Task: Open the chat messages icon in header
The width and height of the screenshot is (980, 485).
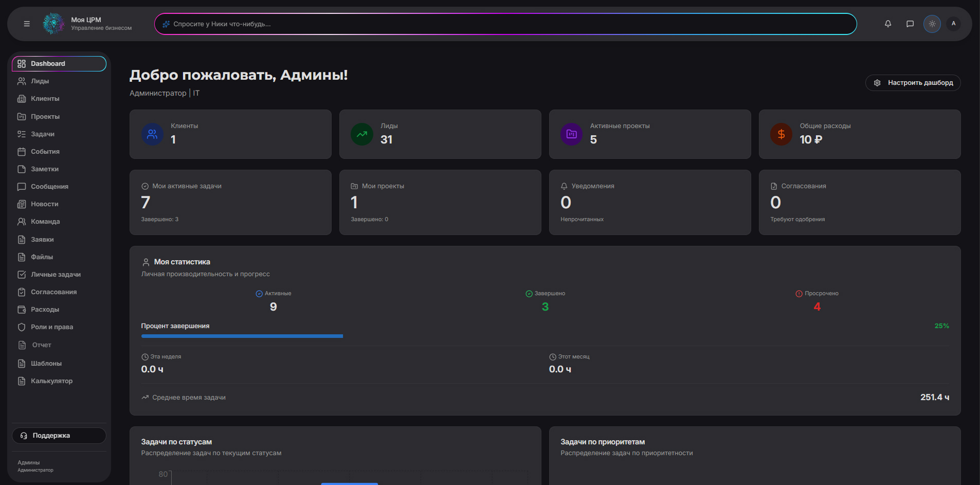Action: [910, 24]
